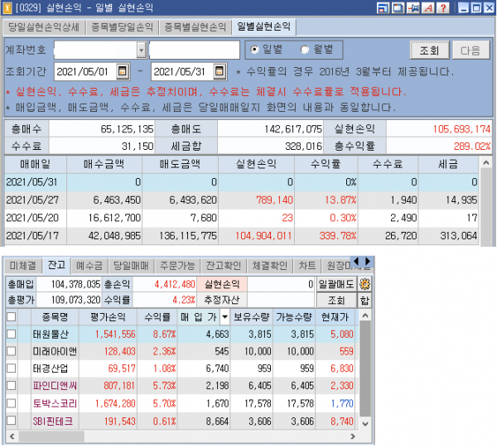Toggle the select-all checkbox in holdings header
This screenshot has height=448, width=497.
tap(12, 316)
